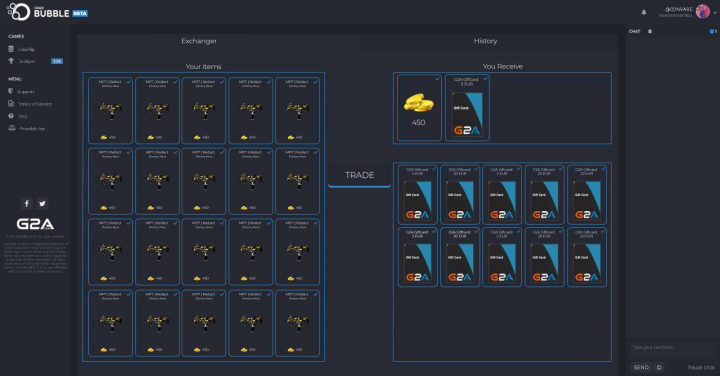Untick the checkmark on the 450 coins card
The height and width of the screenshot is (376, 720).
pyautogui.click(x=437, y=79)
